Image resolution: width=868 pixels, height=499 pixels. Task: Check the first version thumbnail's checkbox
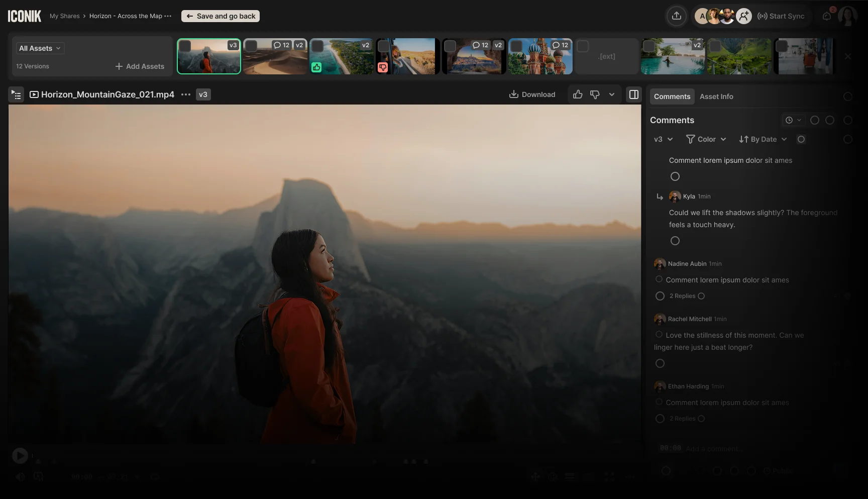click(x=185, y=46)
